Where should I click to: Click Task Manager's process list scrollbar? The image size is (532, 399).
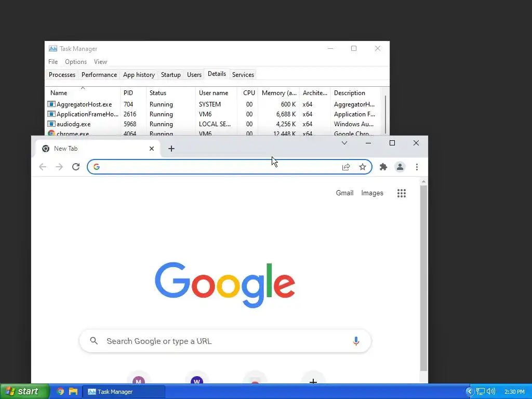tap(385, 115)
